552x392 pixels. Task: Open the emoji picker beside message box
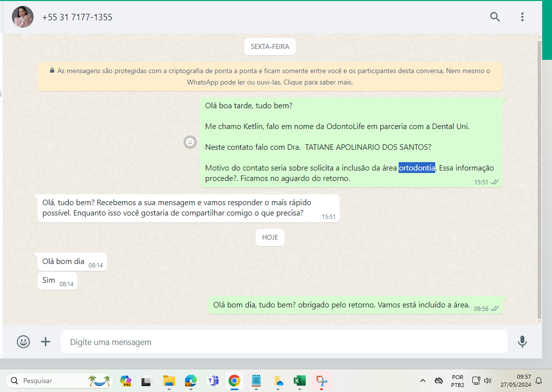click(x=23, y=342)
